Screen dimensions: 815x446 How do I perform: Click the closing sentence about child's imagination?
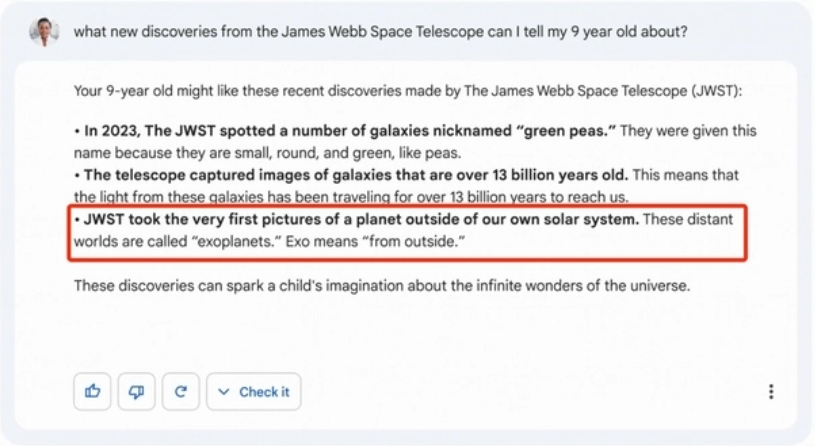pyautogui.click(x=382, y=286)
